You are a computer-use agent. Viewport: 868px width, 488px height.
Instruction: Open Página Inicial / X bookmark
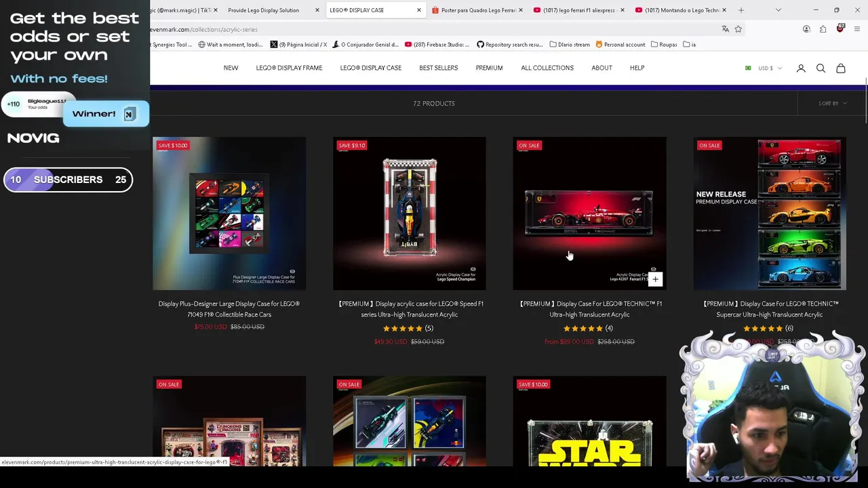(298, 45)
